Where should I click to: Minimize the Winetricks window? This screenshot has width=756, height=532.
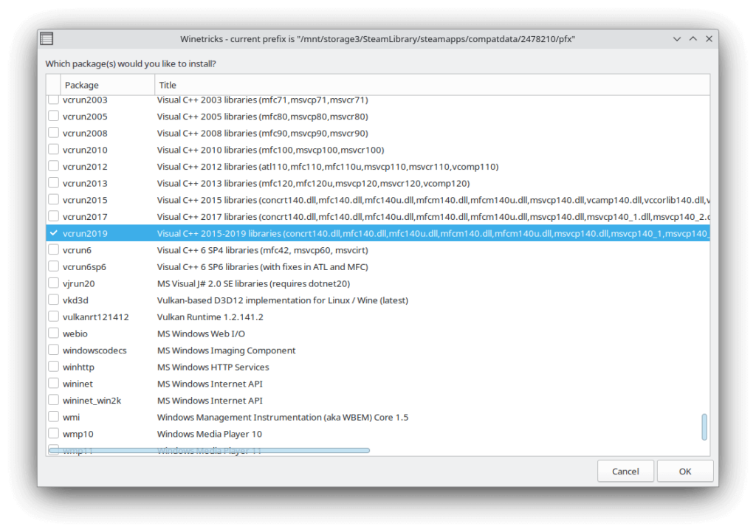tap(677, 39)
